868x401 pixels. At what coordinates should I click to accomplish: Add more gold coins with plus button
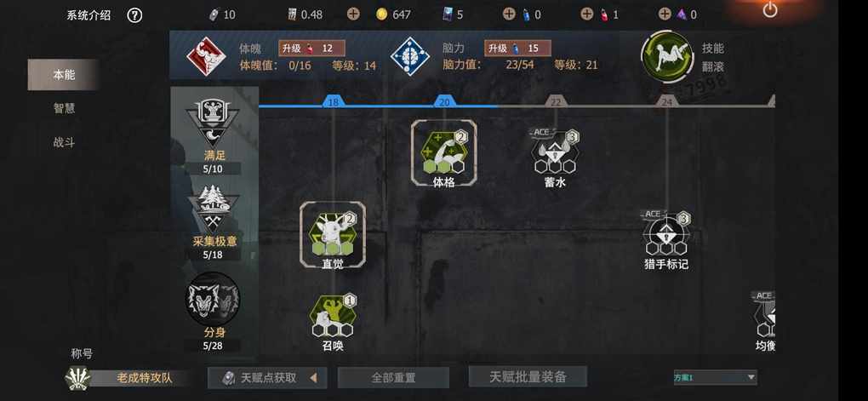353,14
